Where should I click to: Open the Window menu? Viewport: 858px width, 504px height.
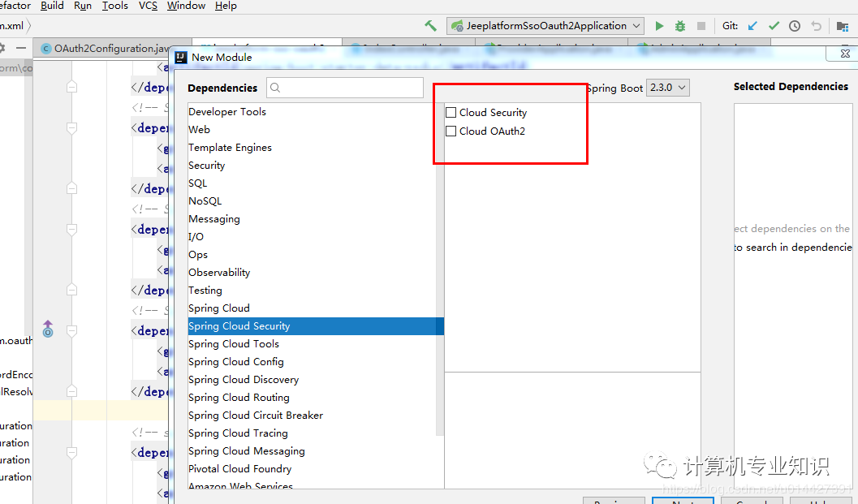click(x=186, y=6)
